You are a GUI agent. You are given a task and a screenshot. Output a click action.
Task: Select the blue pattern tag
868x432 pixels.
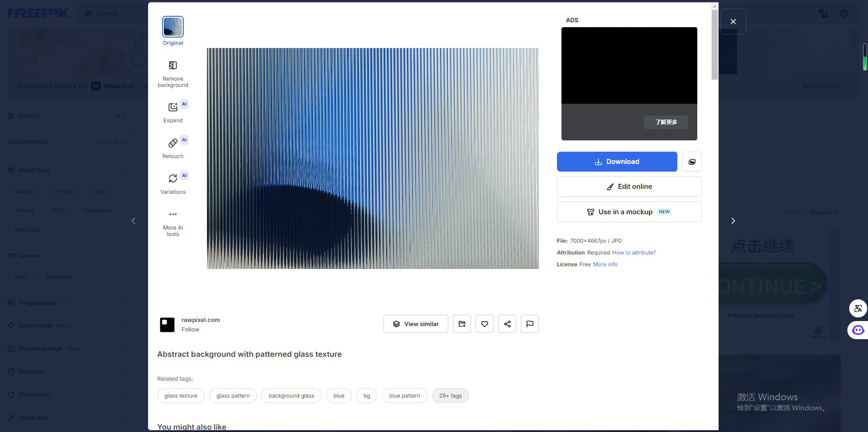point(404,396)
